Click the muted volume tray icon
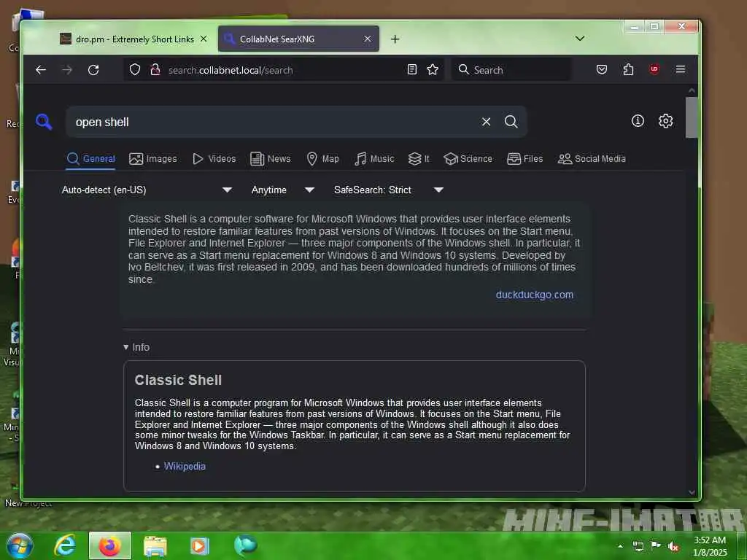Screen dimensions: 747x560 (673, 547)
